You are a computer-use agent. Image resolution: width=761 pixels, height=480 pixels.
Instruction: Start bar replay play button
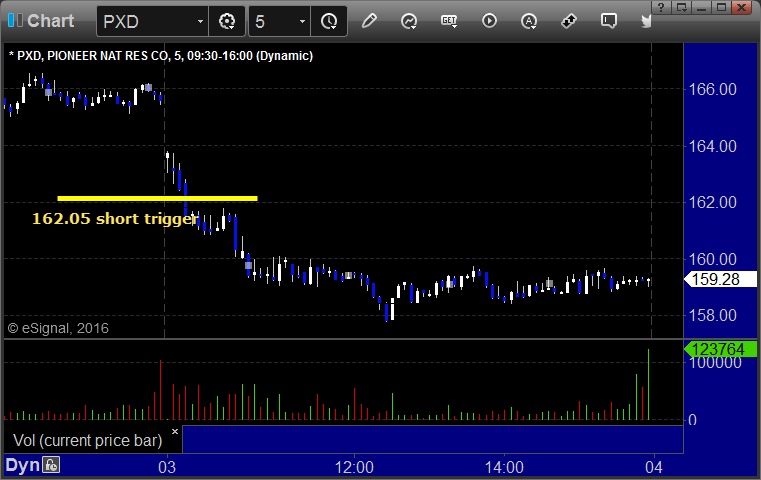point(489,21)
